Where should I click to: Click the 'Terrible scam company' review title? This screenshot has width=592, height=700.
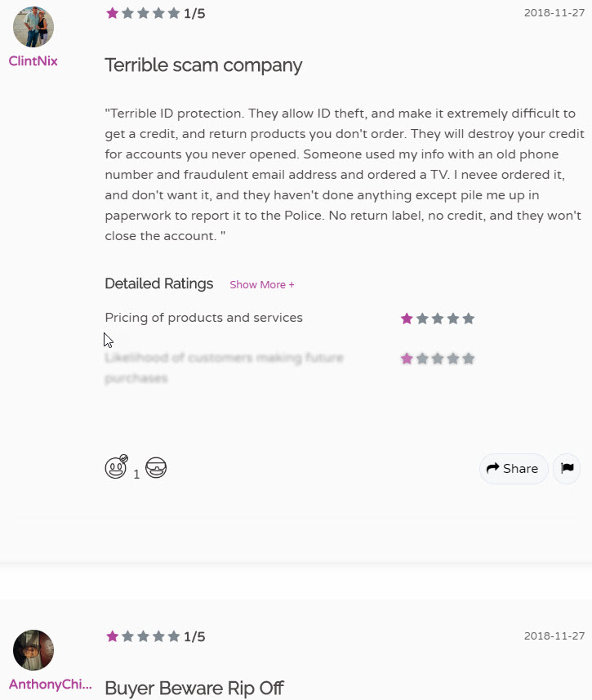(x=203, y=65)
